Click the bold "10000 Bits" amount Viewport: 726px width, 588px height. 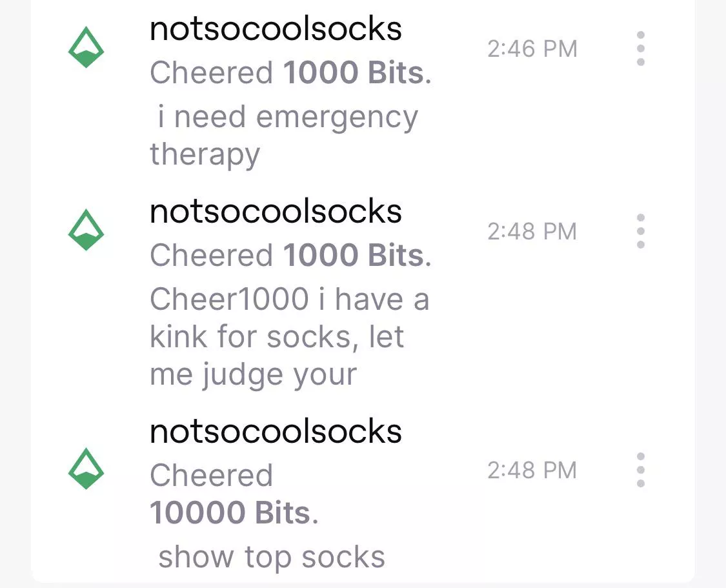click(230, 513)
